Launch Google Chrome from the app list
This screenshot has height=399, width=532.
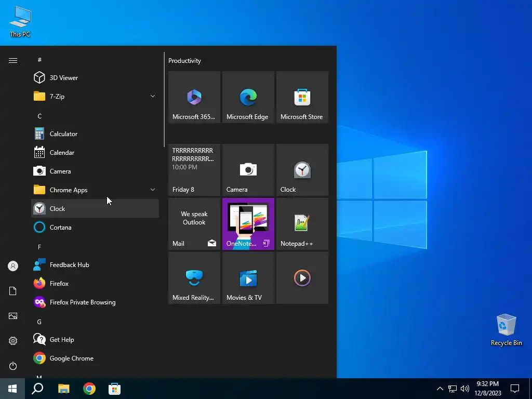(x=95, y=358)
